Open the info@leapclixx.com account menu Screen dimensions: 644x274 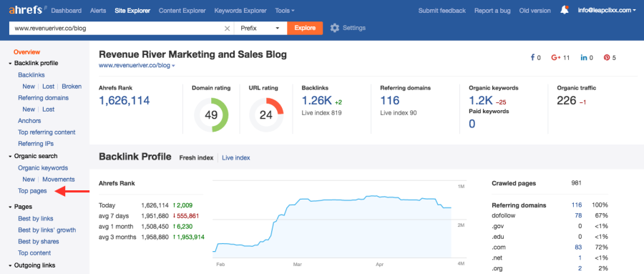[607, 11]
